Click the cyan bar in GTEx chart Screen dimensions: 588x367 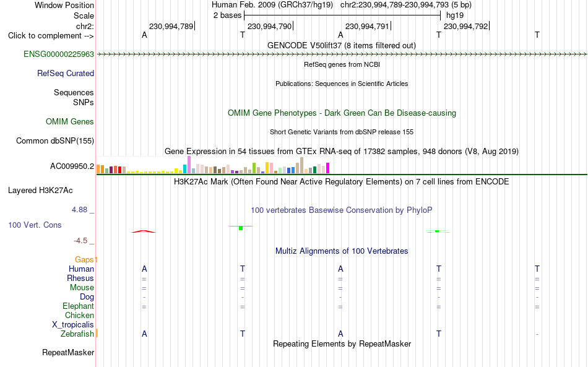(185, 169)
